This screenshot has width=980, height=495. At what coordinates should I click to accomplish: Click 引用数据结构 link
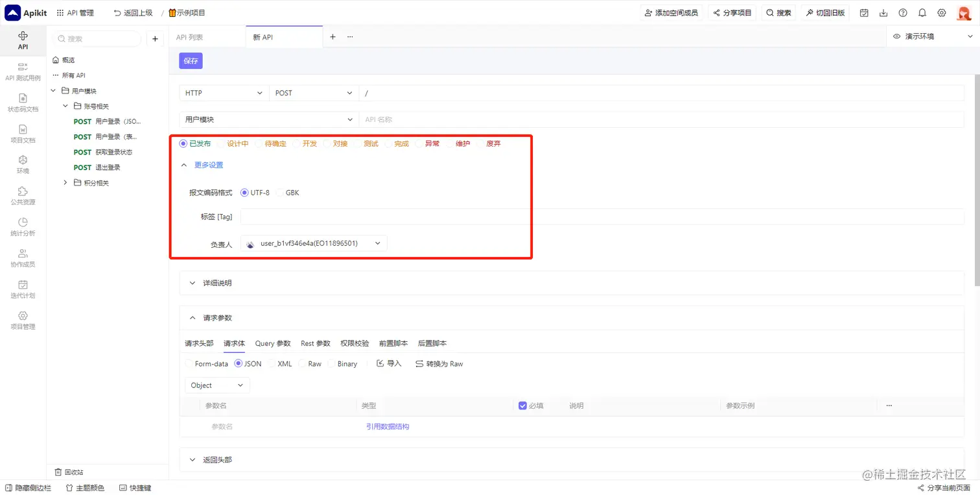pyautogui.click(x=388, y=427)
